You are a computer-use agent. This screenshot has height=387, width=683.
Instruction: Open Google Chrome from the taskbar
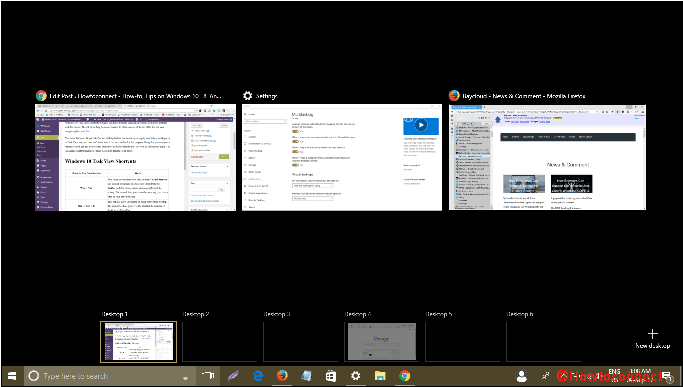(404, 376)
